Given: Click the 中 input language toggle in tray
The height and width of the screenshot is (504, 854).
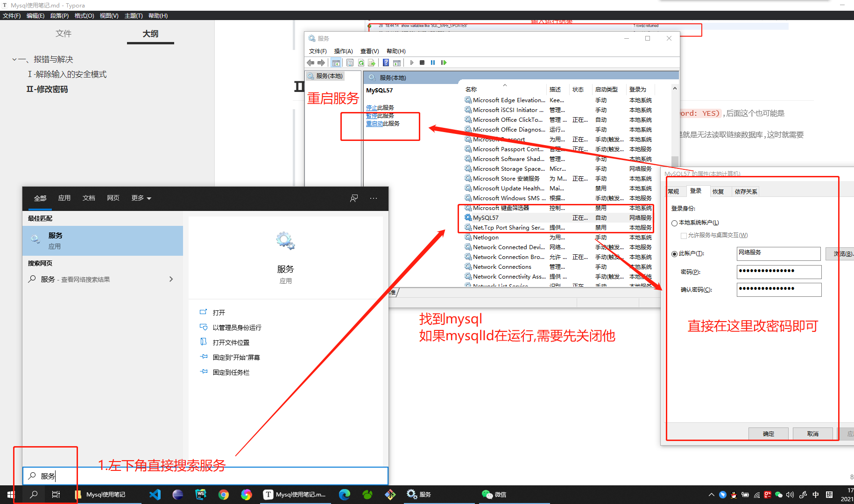Looking at the screenshot, I should 815,495.
